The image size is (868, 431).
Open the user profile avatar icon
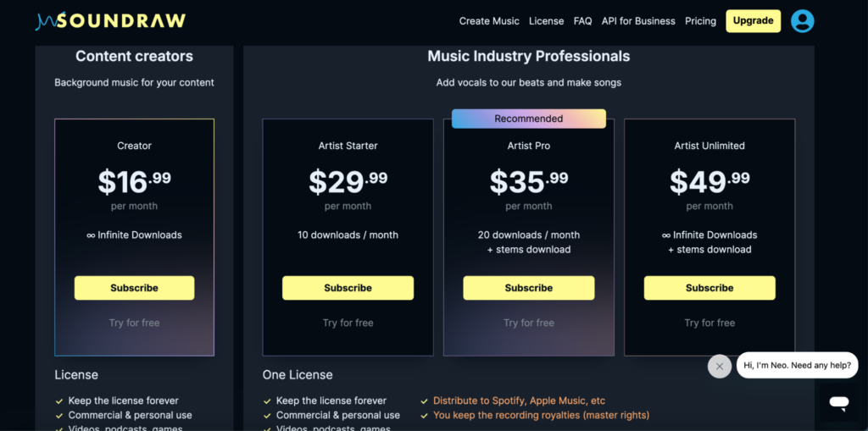(802, 21)
